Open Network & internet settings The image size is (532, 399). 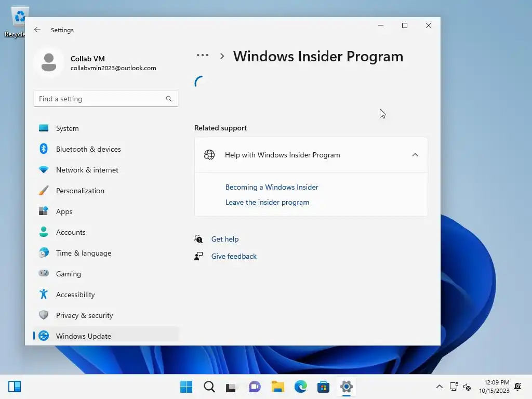coord(106,170)
